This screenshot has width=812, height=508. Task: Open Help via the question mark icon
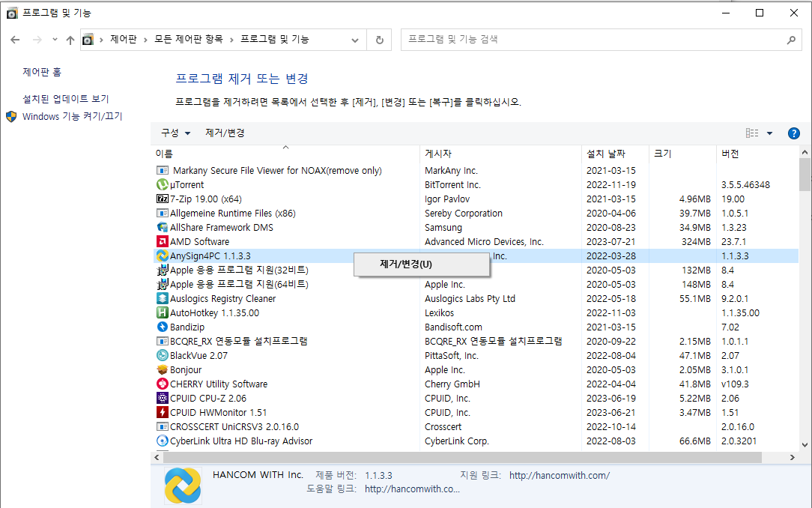793,133
